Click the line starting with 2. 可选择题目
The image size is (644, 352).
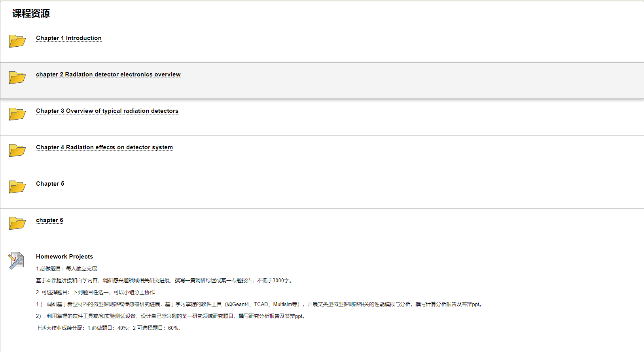click(95, 292)
